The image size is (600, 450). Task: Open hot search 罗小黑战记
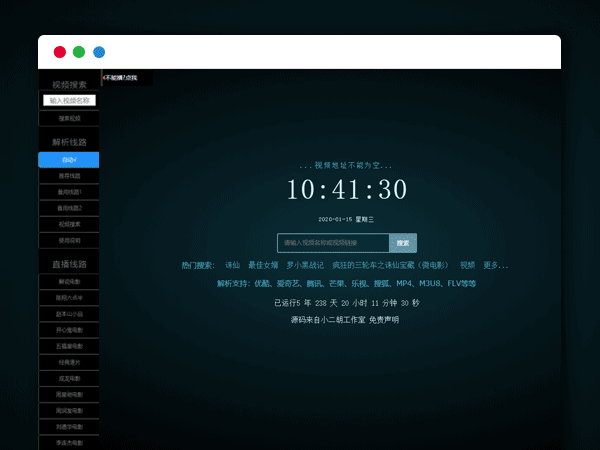(305, 266)
